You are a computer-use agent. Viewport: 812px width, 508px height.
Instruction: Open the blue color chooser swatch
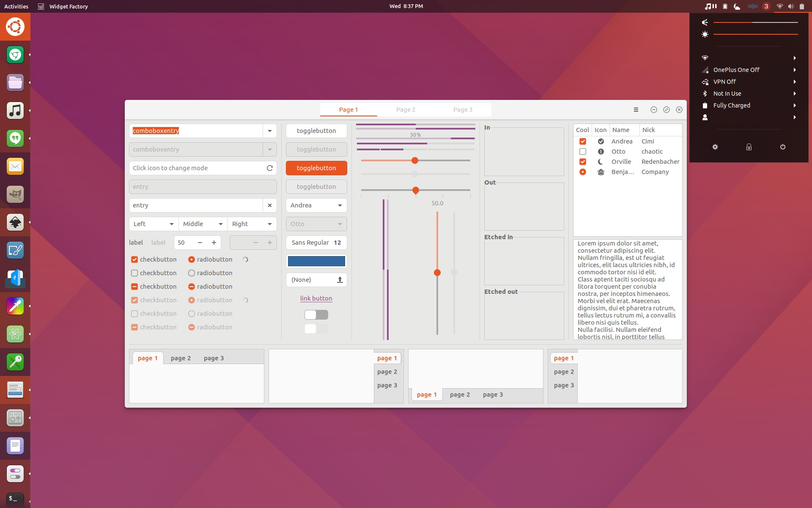(316, 261)
